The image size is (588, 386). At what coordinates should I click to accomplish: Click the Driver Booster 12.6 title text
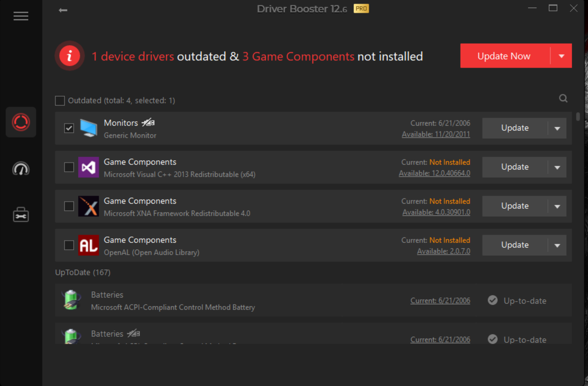(x=302, y=9)
